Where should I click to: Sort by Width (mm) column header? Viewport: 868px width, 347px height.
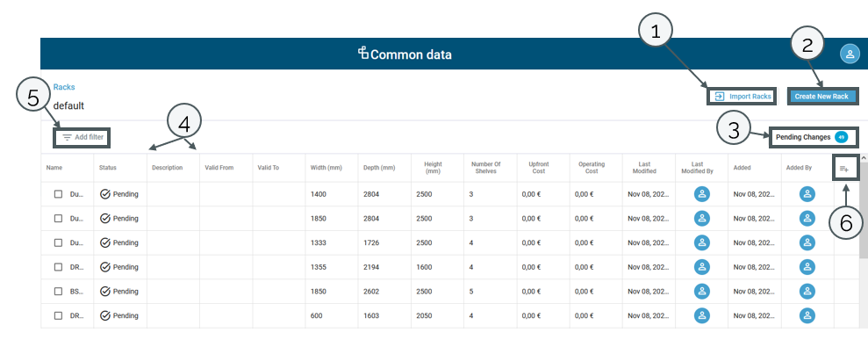pos(326,168)
